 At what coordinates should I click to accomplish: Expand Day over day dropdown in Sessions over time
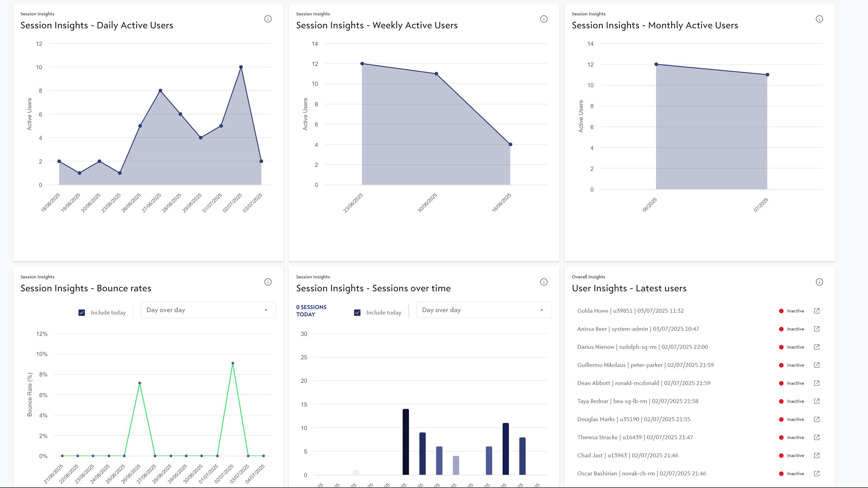click(x=484, y=310)
